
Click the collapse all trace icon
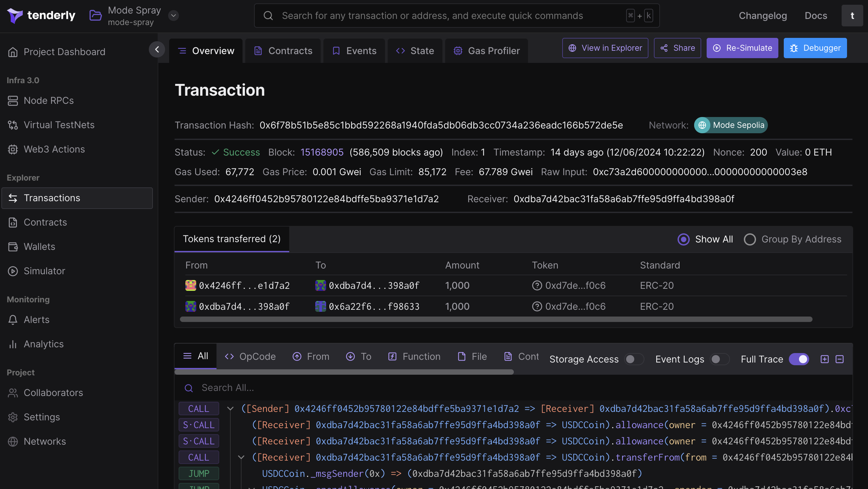840,359
